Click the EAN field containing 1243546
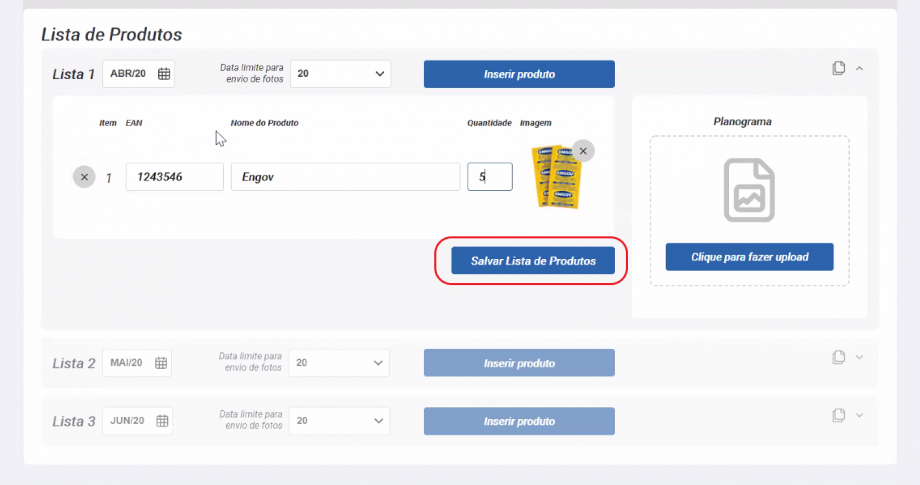This screenshot has width=920, height=485. [x=174, y=177]
